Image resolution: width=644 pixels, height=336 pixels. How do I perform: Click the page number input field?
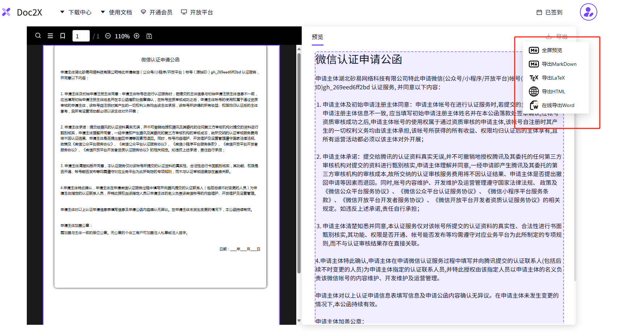(81, 36)
